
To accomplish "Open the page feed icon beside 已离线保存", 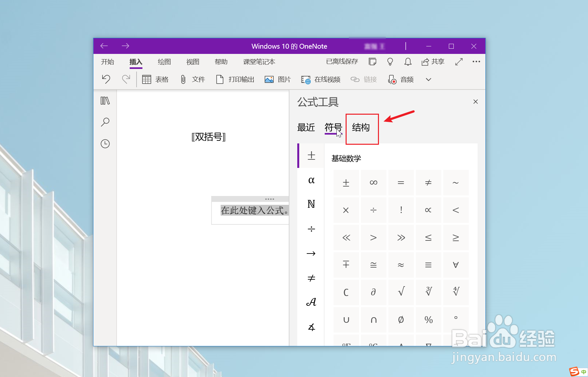I will coord(372,61).
